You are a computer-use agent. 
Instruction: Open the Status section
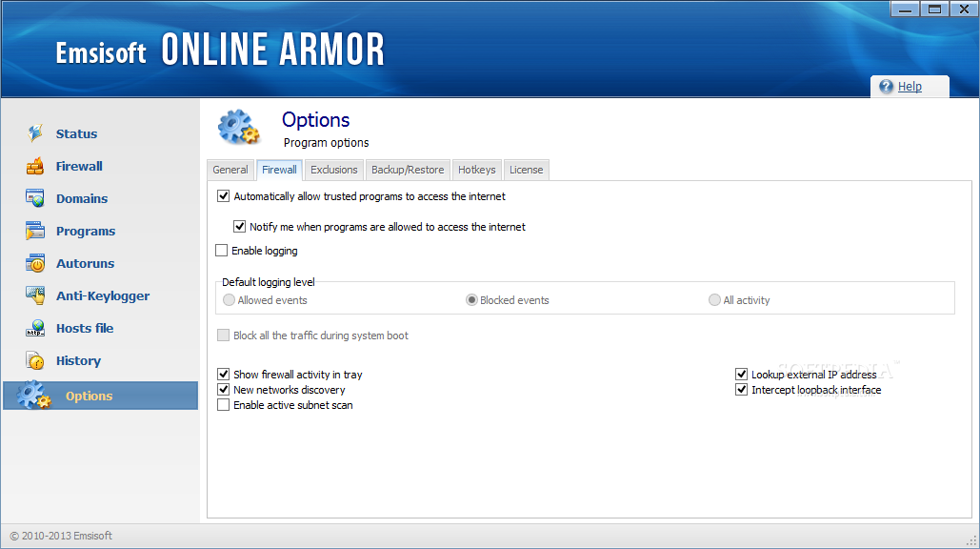(76, 133)
